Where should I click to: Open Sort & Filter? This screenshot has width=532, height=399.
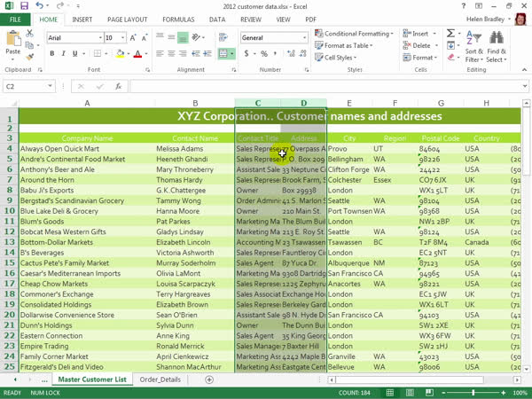pos(474,46)
